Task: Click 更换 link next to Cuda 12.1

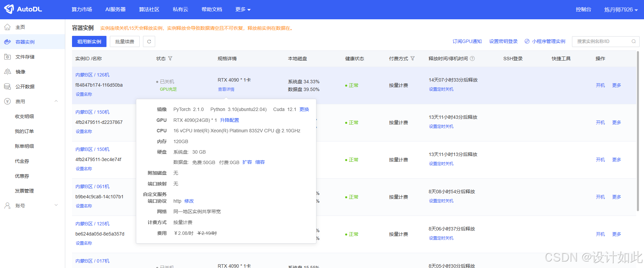Action: pyautogui.click(x=304, y=109)
